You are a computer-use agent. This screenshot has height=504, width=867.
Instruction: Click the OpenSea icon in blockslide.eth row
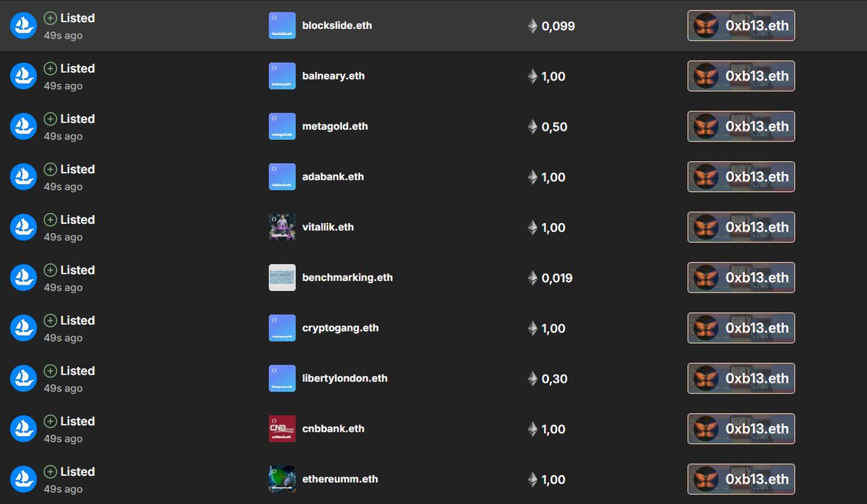click(23, 25)
